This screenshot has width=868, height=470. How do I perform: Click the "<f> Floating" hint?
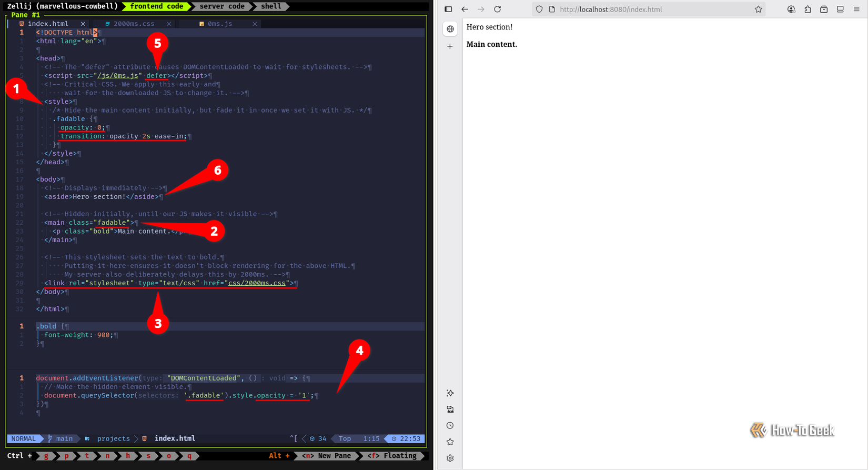[392, 456]
